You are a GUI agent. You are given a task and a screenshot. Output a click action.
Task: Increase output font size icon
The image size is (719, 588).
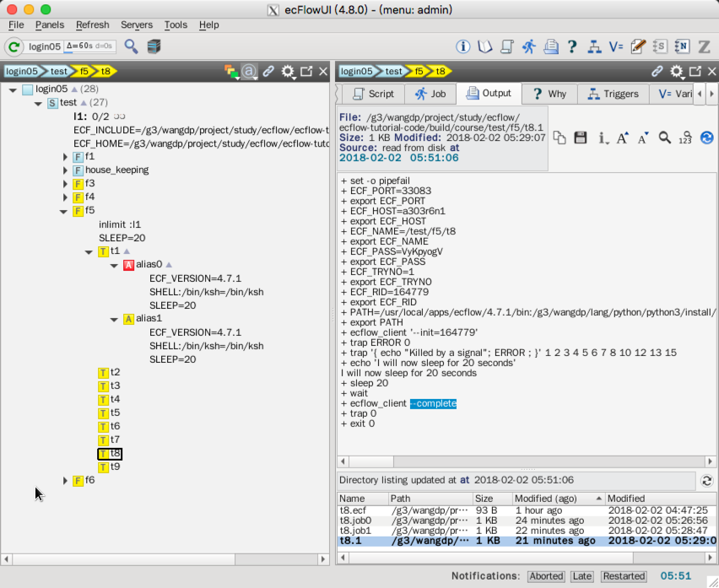coord(622,138)
